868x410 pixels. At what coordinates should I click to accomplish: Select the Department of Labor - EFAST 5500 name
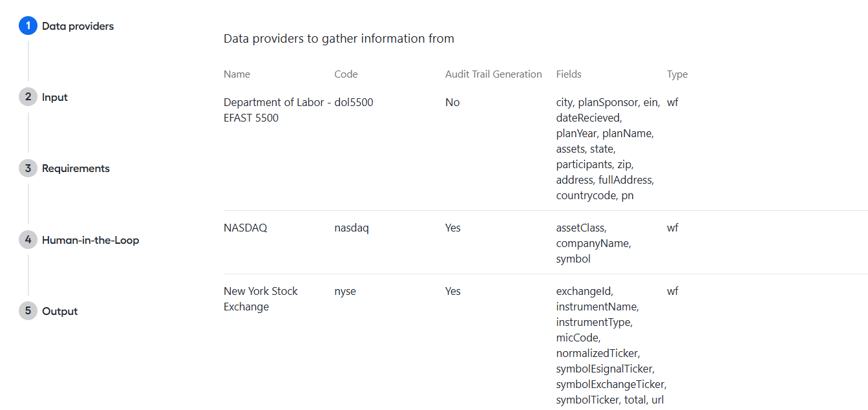pos(278,110)
